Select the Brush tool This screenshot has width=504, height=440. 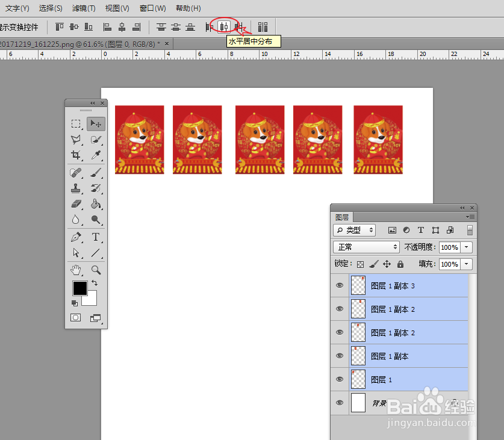(x=96, y=173)
